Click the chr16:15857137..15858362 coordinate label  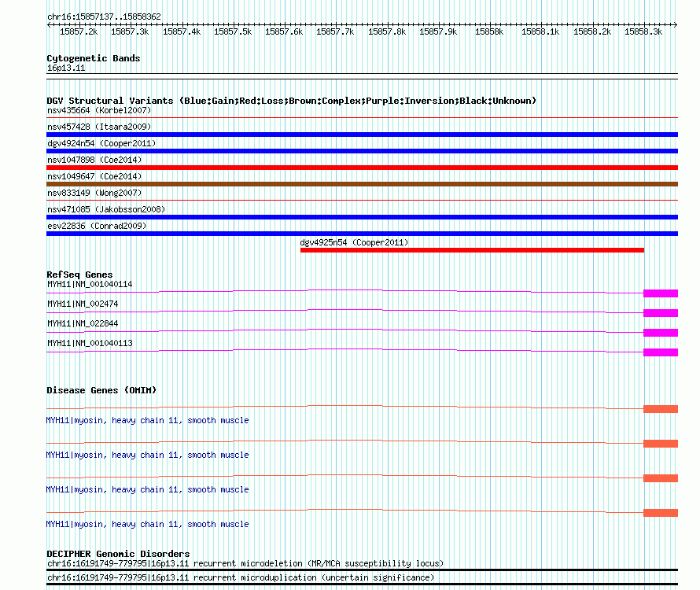(x=104, y=17)
